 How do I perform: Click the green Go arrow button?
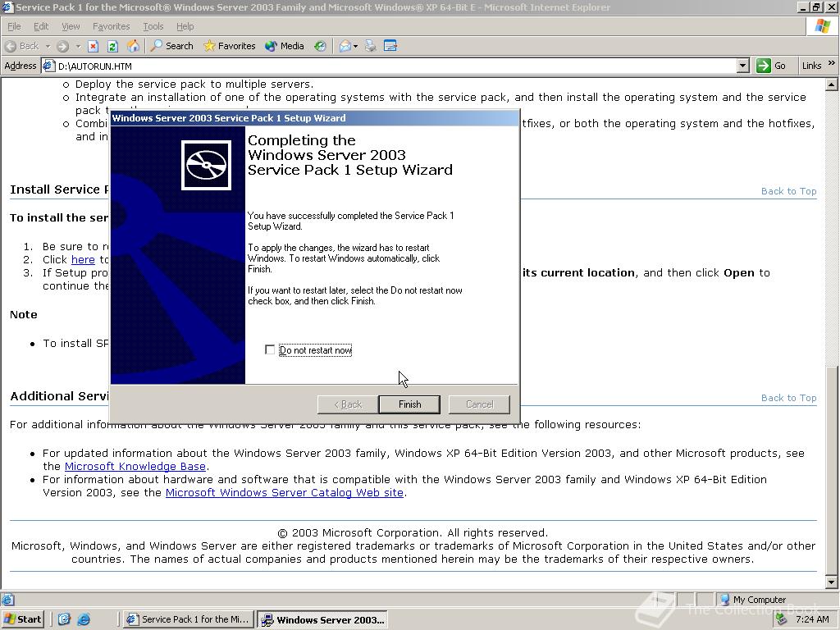click(764, 66)
